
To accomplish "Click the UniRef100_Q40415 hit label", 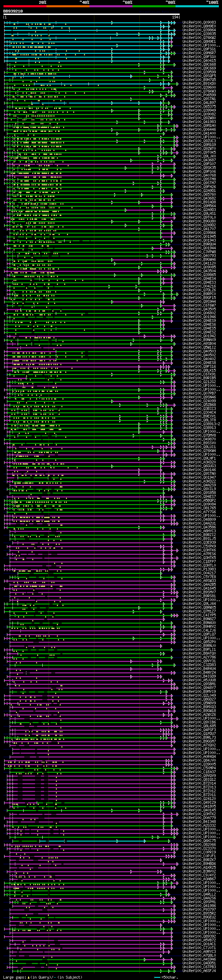I will (199, 61).
